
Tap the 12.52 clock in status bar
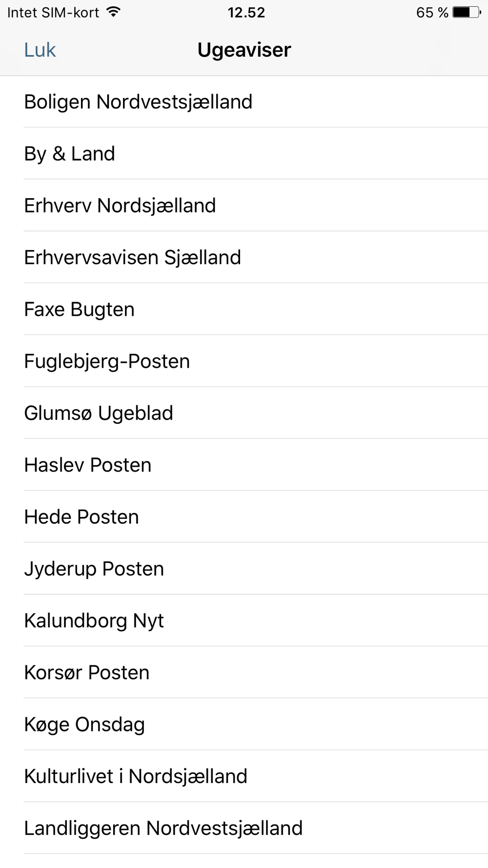(246, 12)
